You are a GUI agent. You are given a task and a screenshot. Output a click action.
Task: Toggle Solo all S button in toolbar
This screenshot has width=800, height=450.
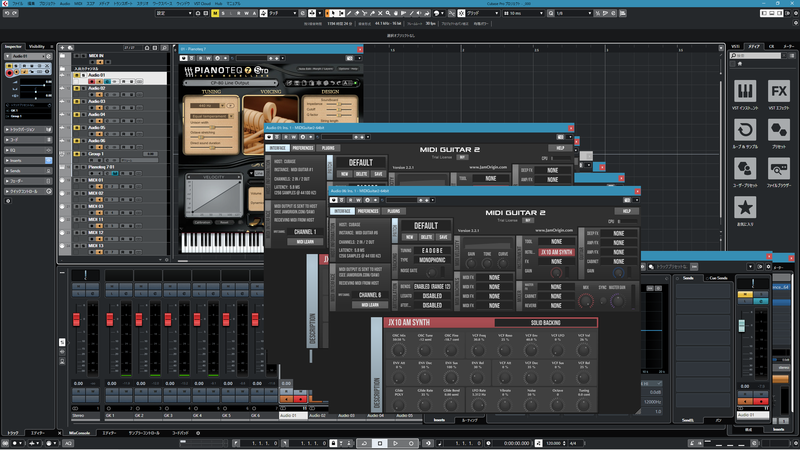click(x=223, y=13)
